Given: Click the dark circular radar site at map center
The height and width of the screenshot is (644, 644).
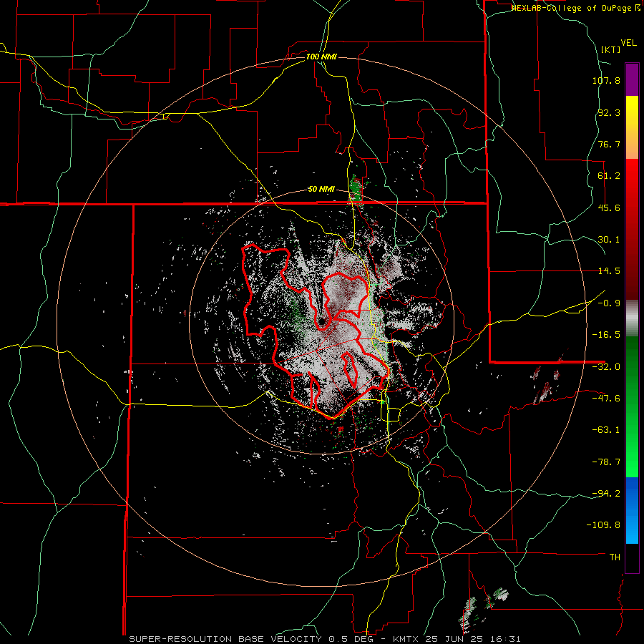Looking at the screenshot, I should pos(321,320).
